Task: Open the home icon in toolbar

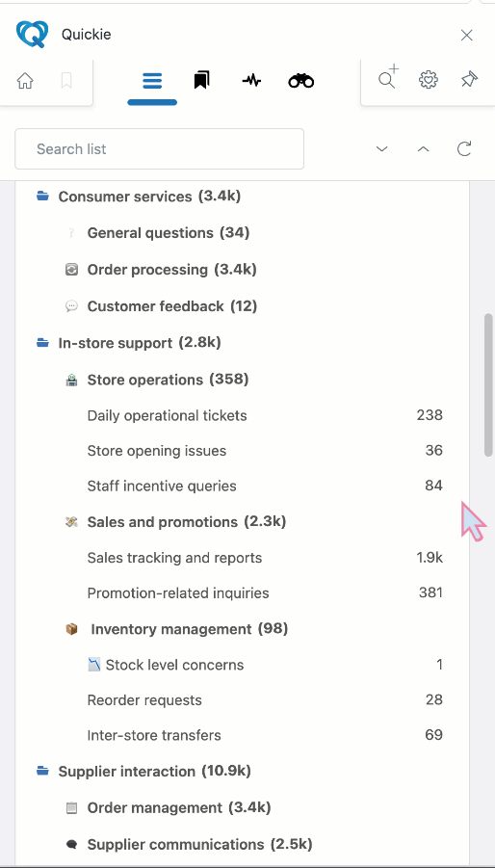Action: [25, 81]
